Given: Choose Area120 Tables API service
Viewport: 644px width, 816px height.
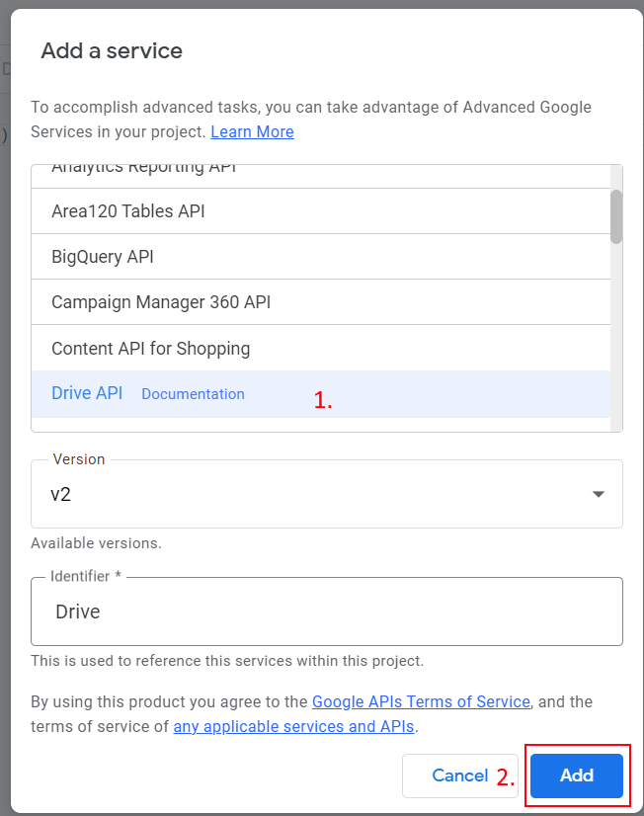Looking at the screenshot, I should click(128, 211).
